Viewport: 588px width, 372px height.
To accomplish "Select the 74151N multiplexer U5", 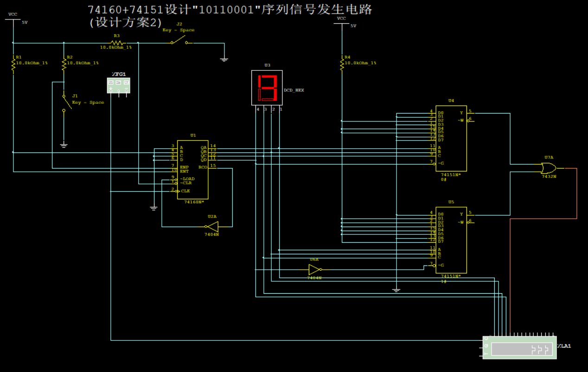I will click(x=451, y=241).
